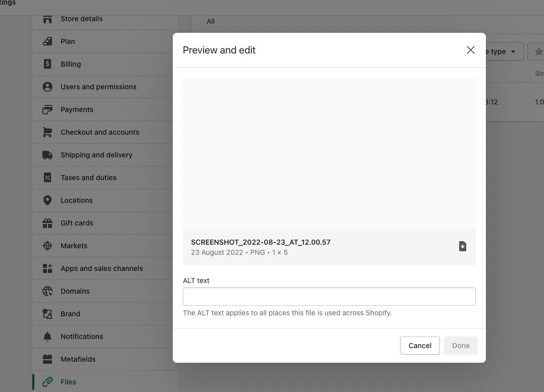
Task: Click the Domains globe cursor icon
Action: (x=47, y=291)
